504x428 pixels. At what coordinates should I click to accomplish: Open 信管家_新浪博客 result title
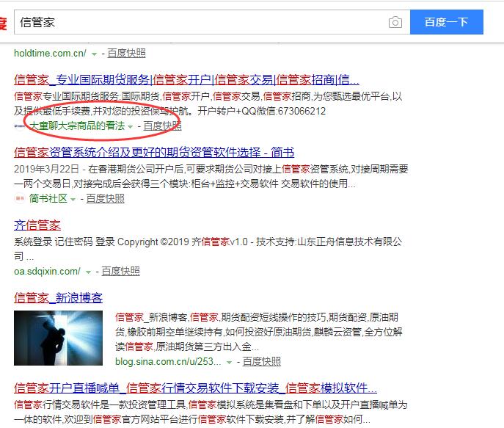[58, 297]
